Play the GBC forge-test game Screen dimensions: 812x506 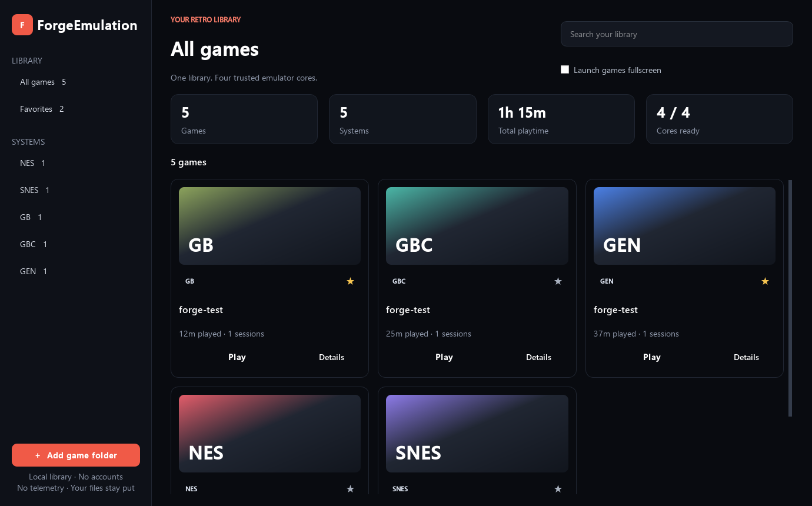tap(444, 357)
